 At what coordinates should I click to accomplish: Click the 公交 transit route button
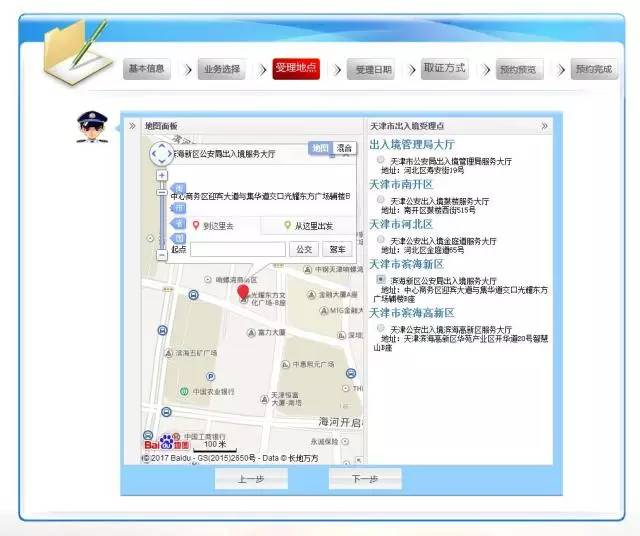click(x=304, y=249)
